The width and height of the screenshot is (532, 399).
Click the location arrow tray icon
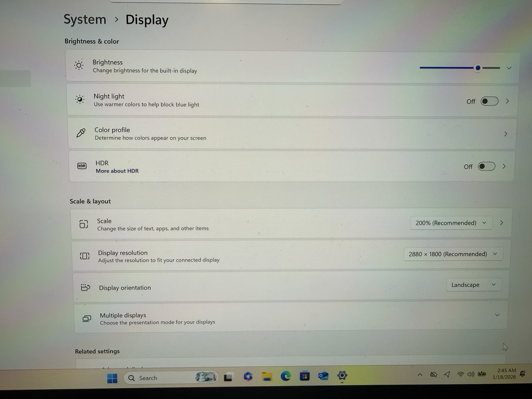point(447,374)
